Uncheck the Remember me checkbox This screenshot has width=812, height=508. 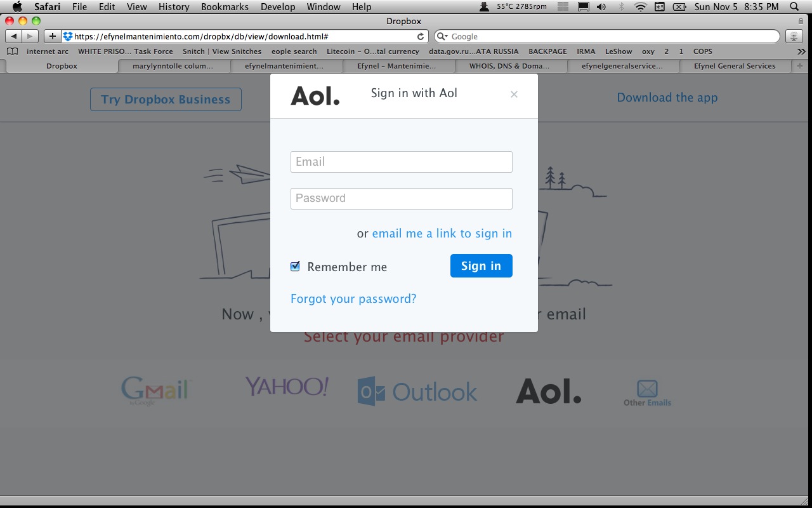(x=295, y=267)
